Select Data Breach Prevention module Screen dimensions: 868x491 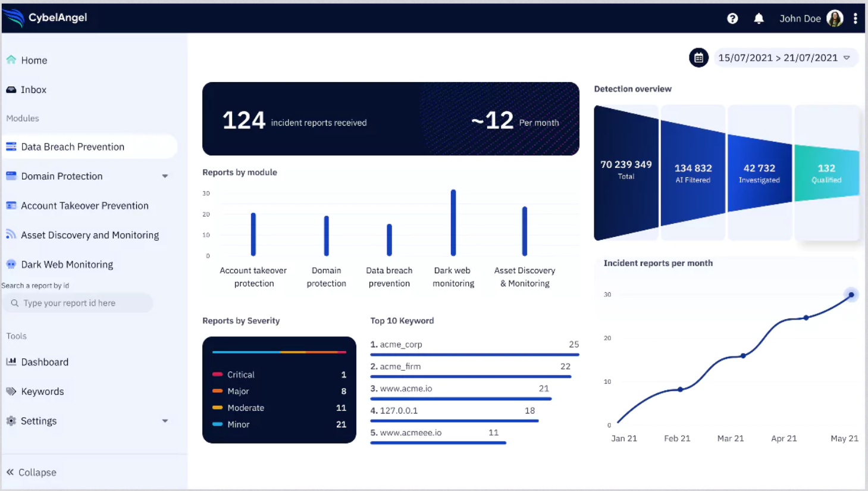click(x=90, y=146)
